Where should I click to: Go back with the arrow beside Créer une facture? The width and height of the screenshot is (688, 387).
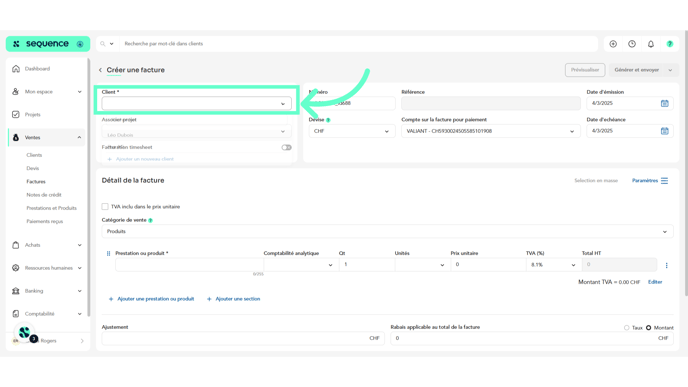pyautogui.click(x=100, y=70)
